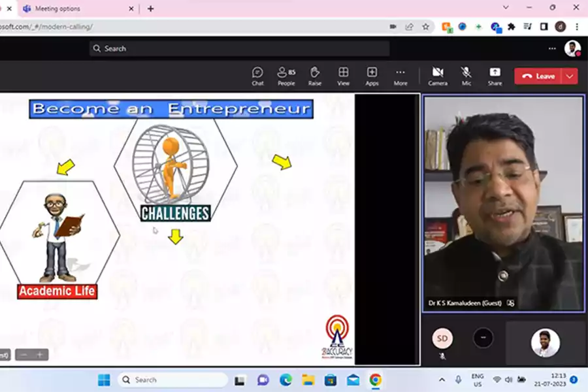Viewport: 588px width, 392px height.
Task: Open the volume tray icon
Action: coord(509,380)
